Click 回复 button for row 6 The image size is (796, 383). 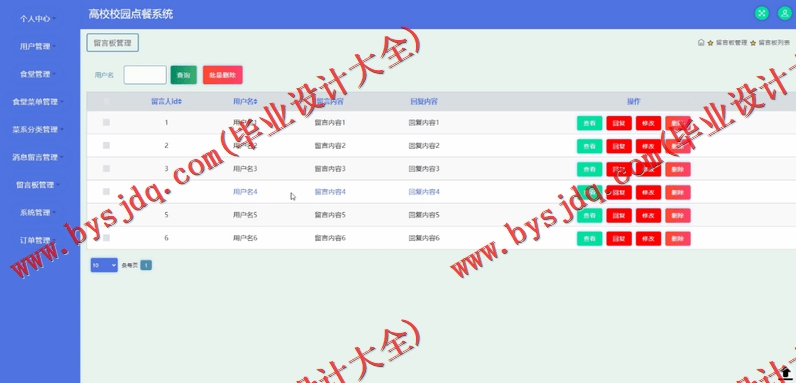coord(619,239)
